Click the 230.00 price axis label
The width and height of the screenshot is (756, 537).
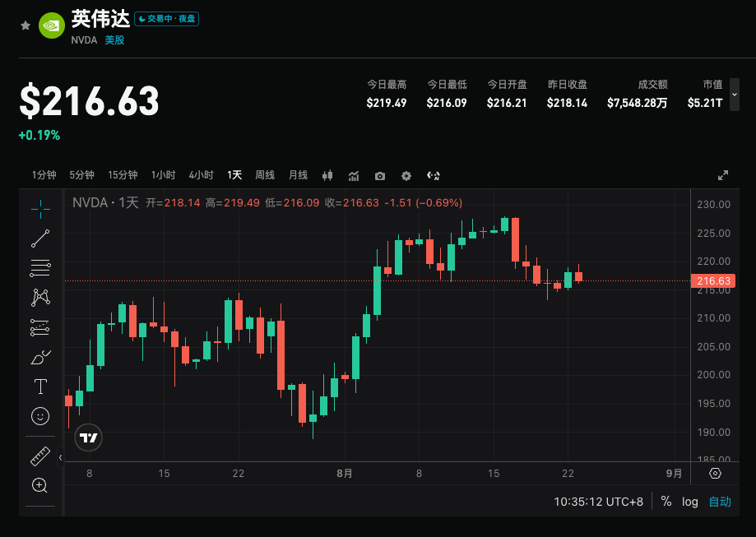(713, 205)
